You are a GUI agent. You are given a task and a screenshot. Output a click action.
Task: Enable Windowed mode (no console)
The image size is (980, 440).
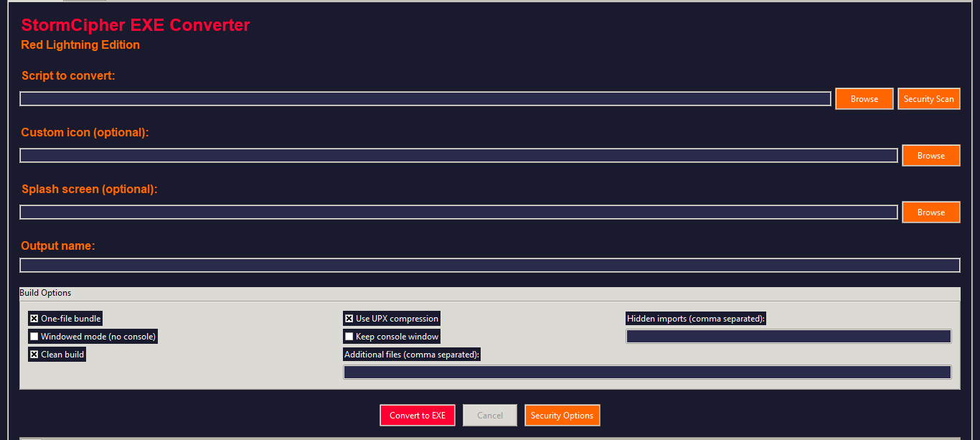tap(33, 336)
